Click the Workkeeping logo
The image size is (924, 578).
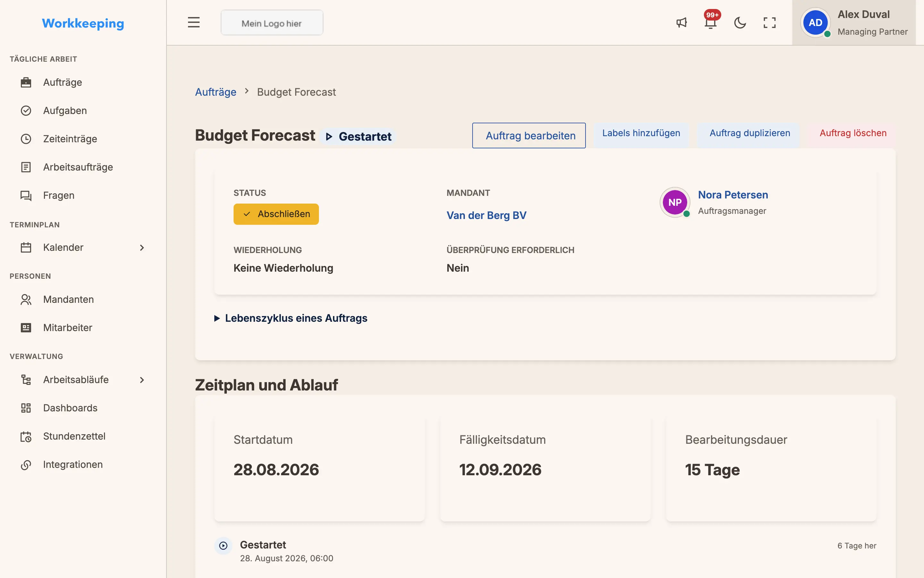[x=83, y=23]
